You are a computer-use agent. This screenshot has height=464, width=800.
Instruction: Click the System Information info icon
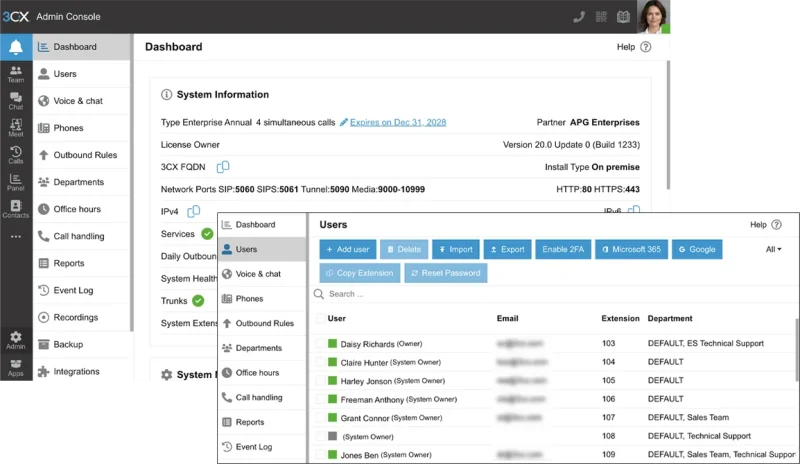click(x=166, y=94)
